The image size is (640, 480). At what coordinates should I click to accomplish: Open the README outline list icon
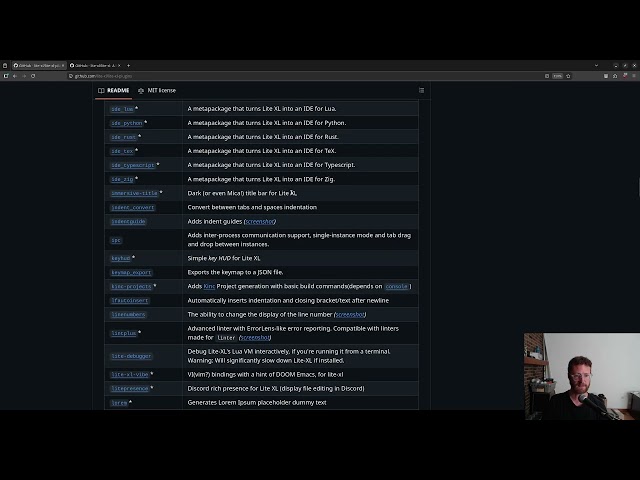421,91
